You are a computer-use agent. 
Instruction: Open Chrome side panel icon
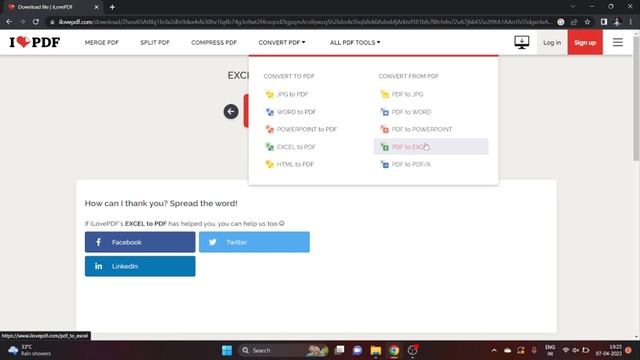click(x=604, y=22)
